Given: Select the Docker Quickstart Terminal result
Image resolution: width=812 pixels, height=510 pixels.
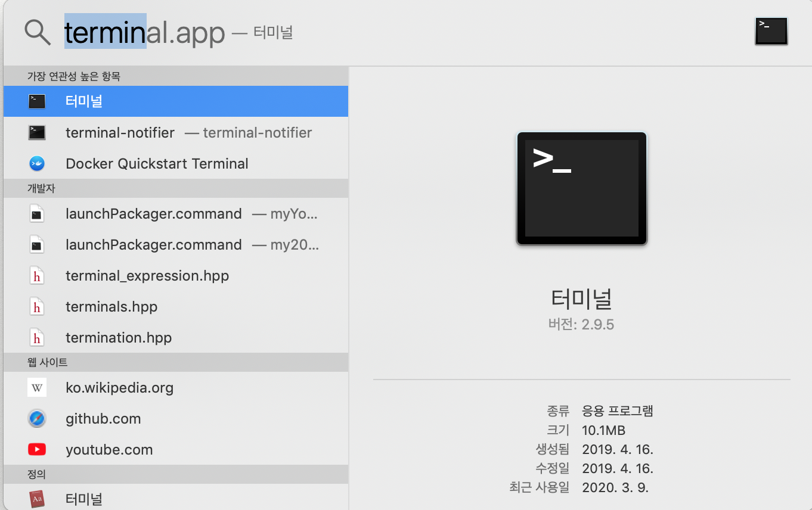Looking at the screenshot, I should (176, 163).
